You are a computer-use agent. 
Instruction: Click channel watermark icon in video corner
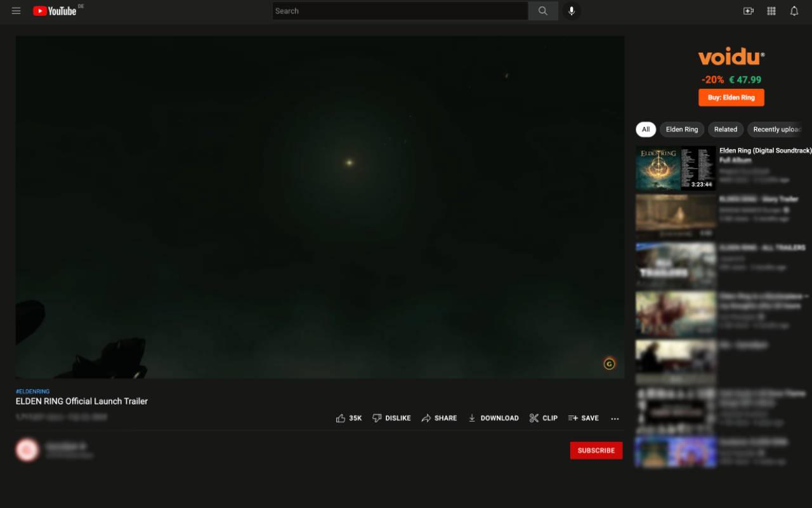pyautogui.click(x=609, y=364)
